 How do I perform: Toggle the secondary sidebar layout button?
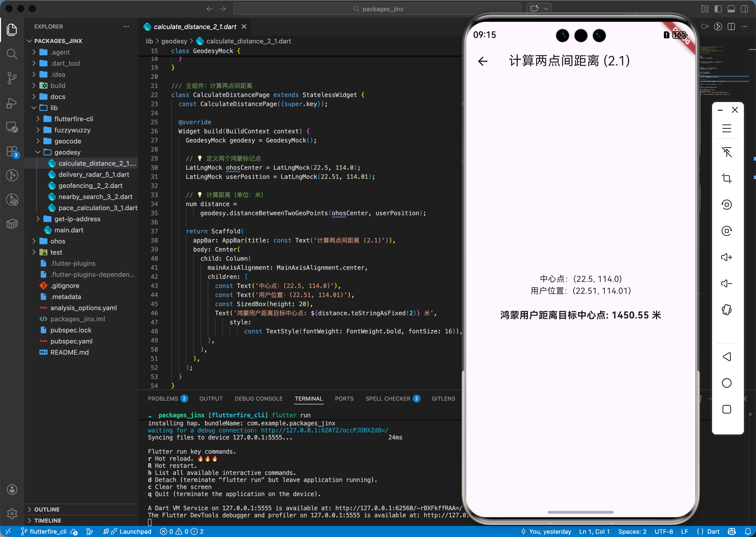(x=744, y=9)
